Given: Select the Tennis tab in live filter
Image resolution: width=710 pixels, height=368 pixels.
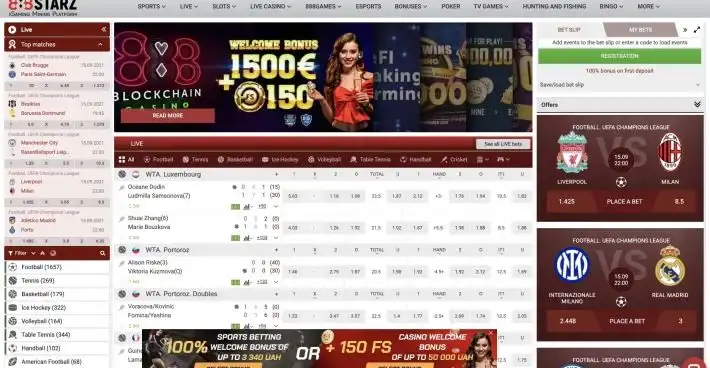Looking at the screenshot, I should (x=195, y=159).
